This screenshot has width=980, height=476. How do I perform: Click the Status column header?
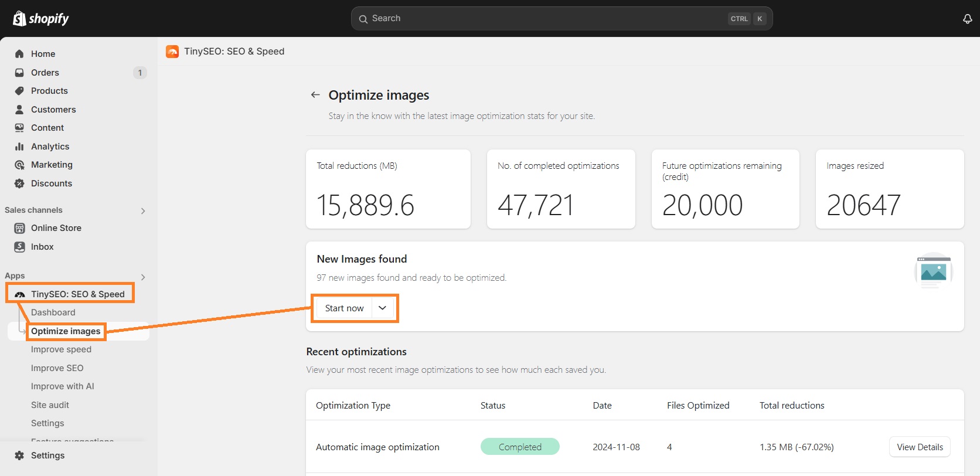(x=493, y=406)
